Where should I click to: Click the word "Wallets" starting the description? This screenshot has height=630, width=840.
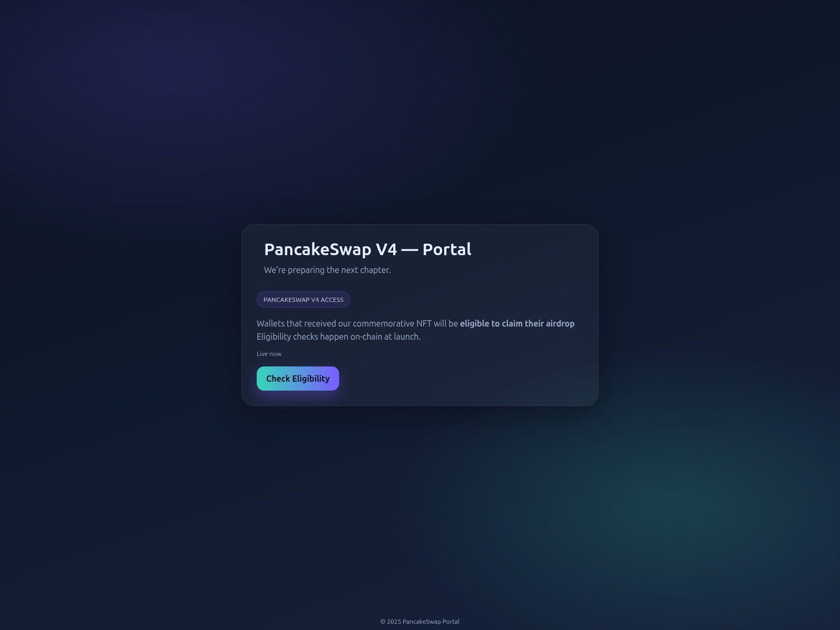[270, 323]
